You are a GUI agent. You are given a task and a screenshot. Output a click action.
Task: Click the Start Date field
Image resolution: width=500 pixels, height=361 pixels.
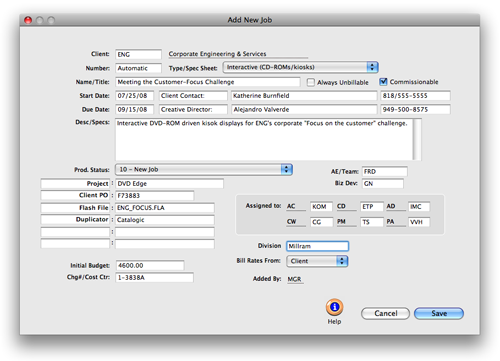[135, 96]
